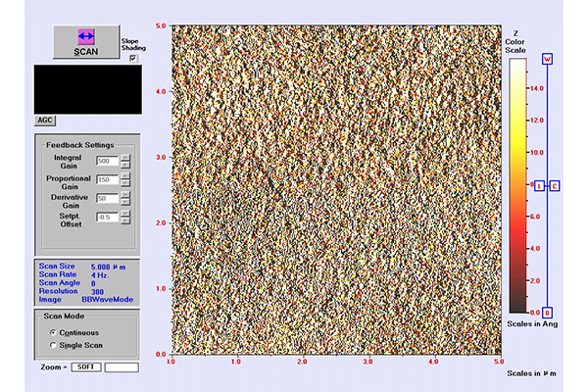Click the Scan Rate value 4 Hz.

[x=100, y=275]
